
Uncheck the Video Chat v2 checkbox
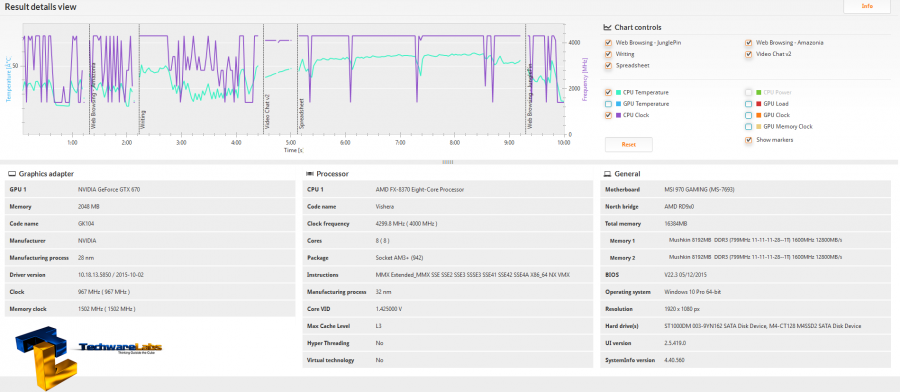click(748, 54)
